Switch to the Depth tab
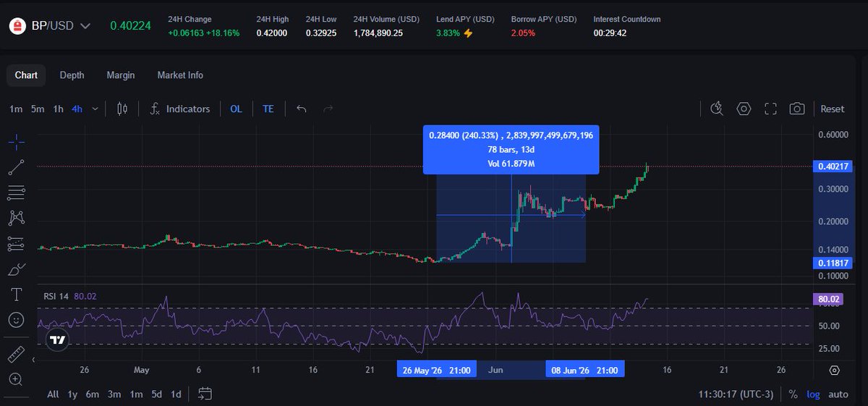The image size is (868, 406). pyautogui.click(x=72, y=75)
